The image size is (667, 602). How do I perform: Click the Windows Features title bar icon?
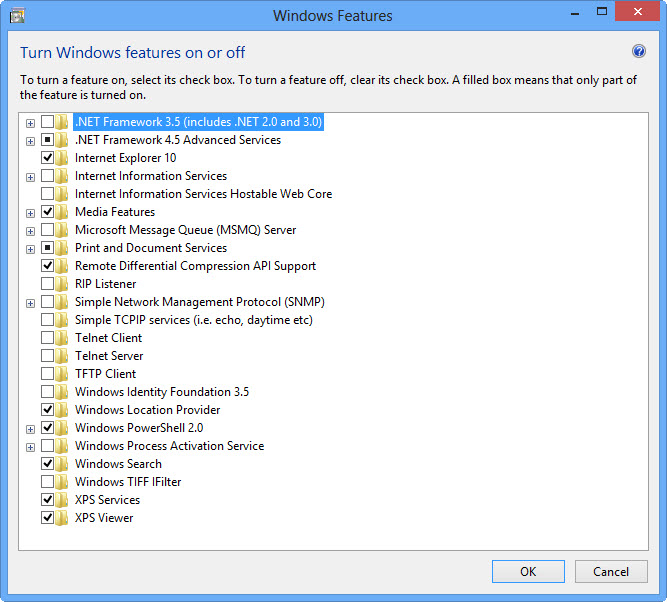[17, 16]
